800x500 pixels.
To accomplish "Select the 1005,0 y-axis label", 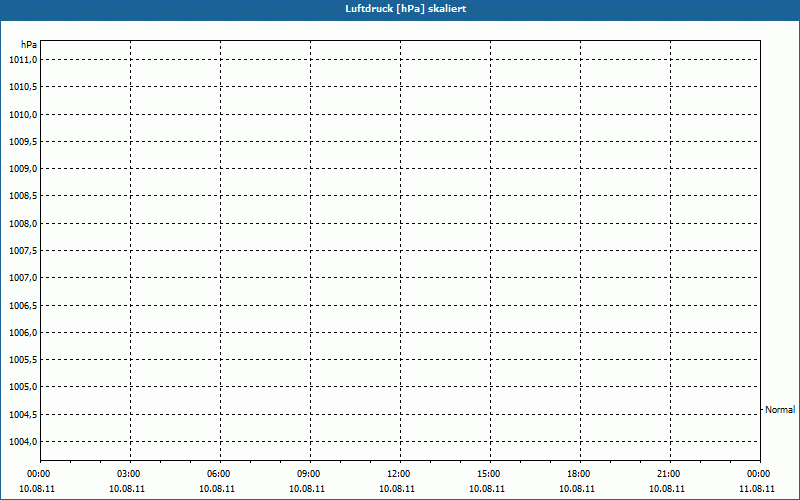I will (23, 387).
